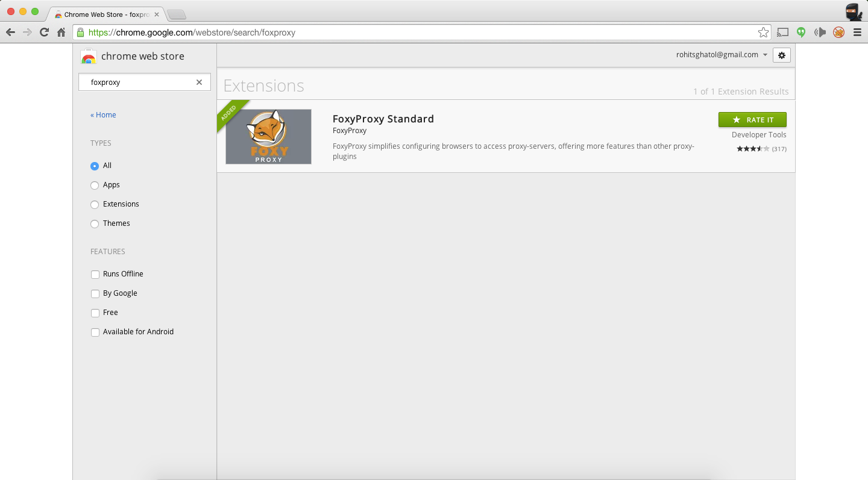Click the chrome web store title text

pos(143,56)
